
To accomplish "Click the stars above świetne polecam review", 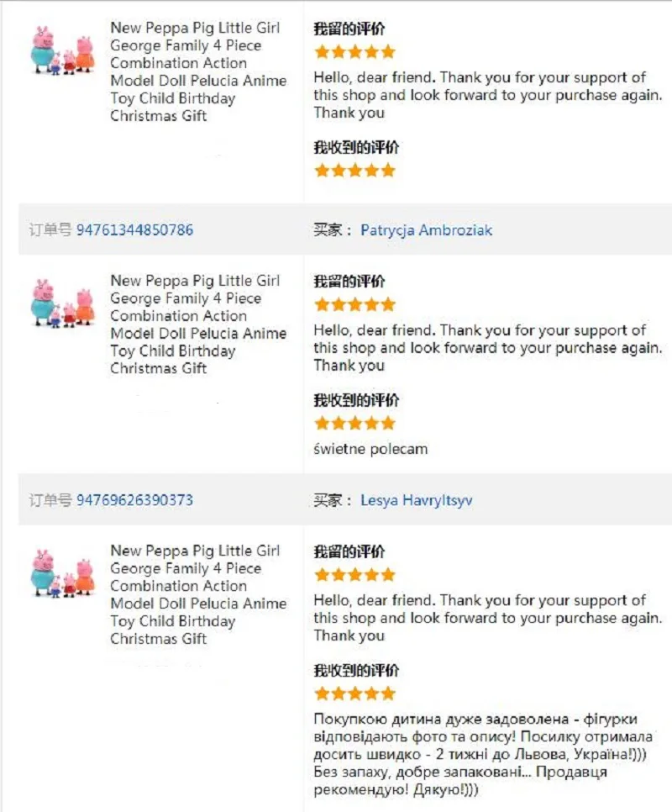I will (354, 423).
